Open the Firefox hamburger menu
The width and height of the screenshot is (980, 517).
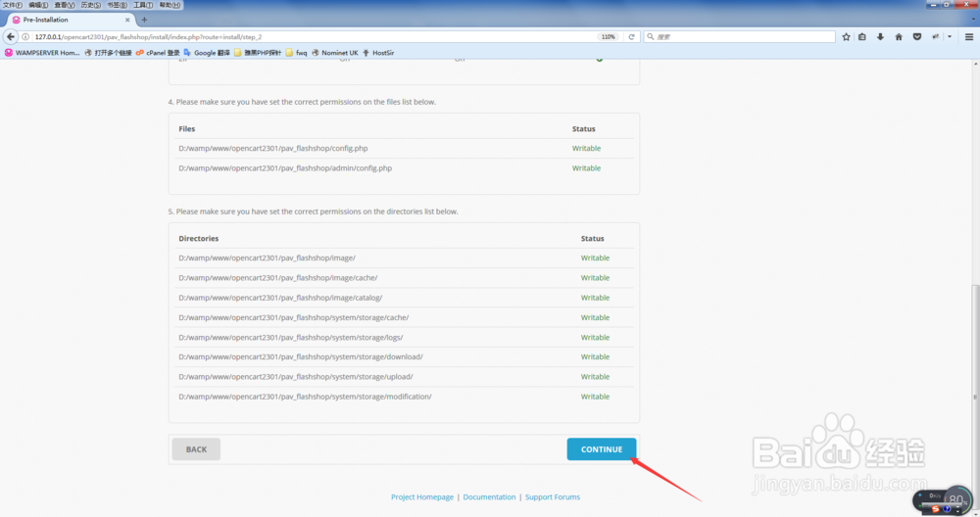click(x=969, y=37)
